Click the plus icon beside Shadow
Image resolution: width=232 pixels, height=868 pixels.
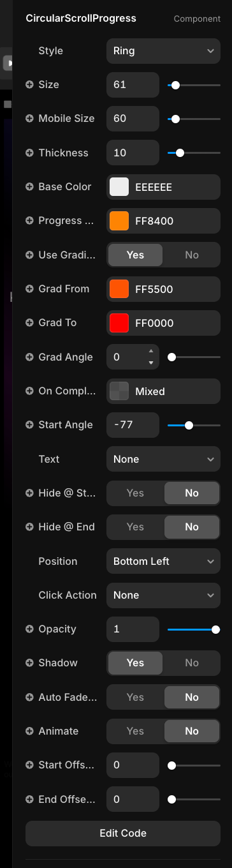[x=29, y=663]
